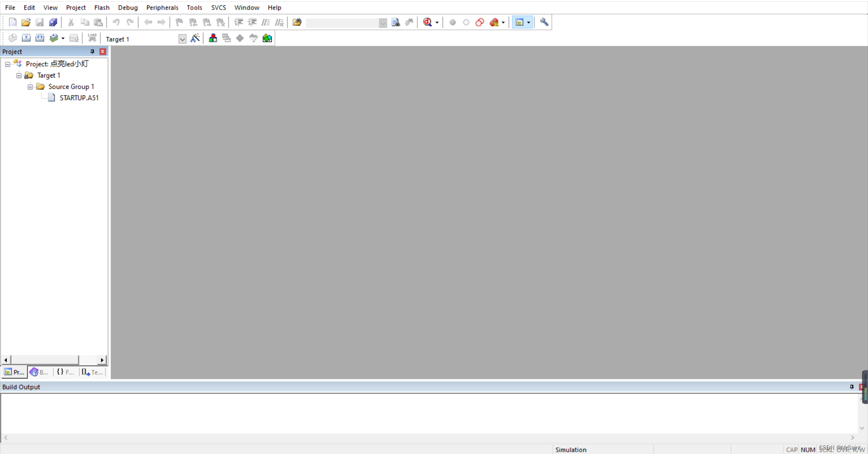Viewport: 868px width, 454px height.
Task: Click Select Software Packs icon
Action: pos(254,38)
